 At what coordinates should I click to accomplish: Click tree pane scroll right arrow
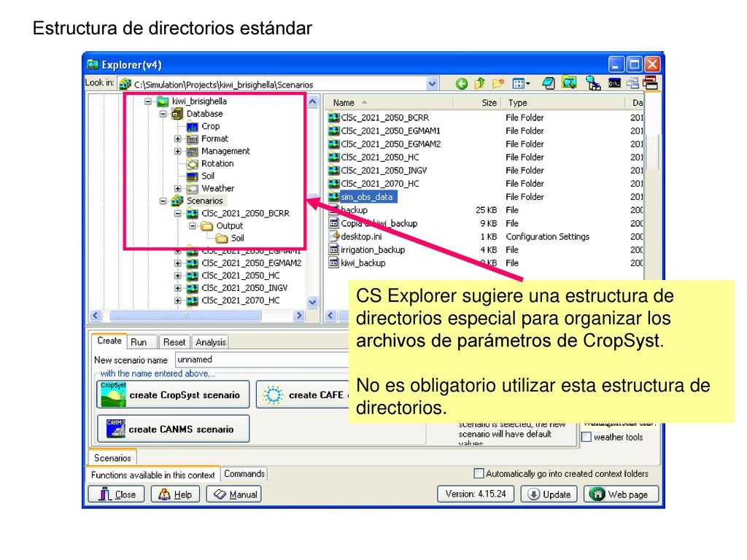point(299,315)
